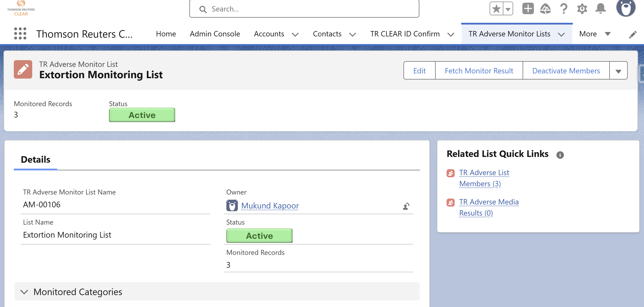Open the favorites list dropdown arrow
The image size is (644, 307).
click(x=508, y=9)
